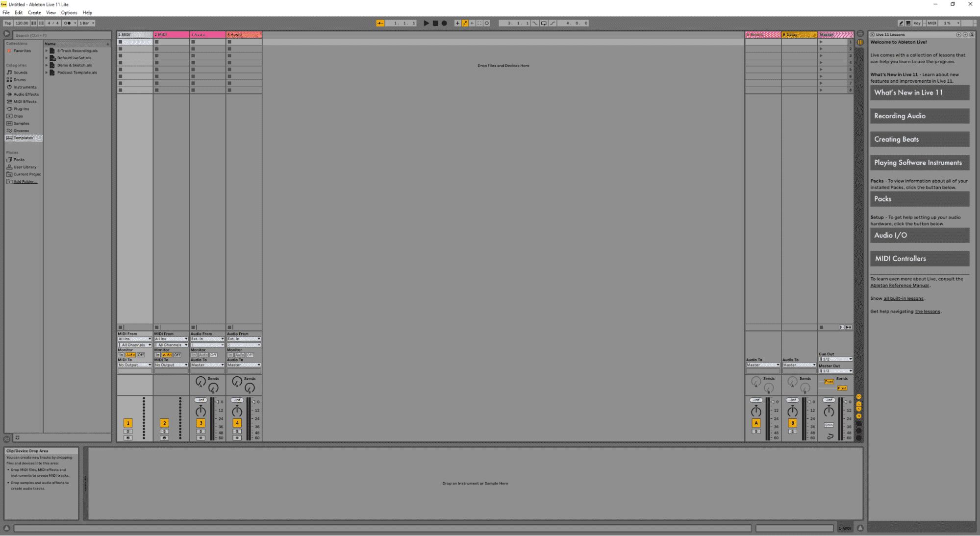Click the tempo field showing 120.00
This screenshot has width=980, height=536.
22,23
